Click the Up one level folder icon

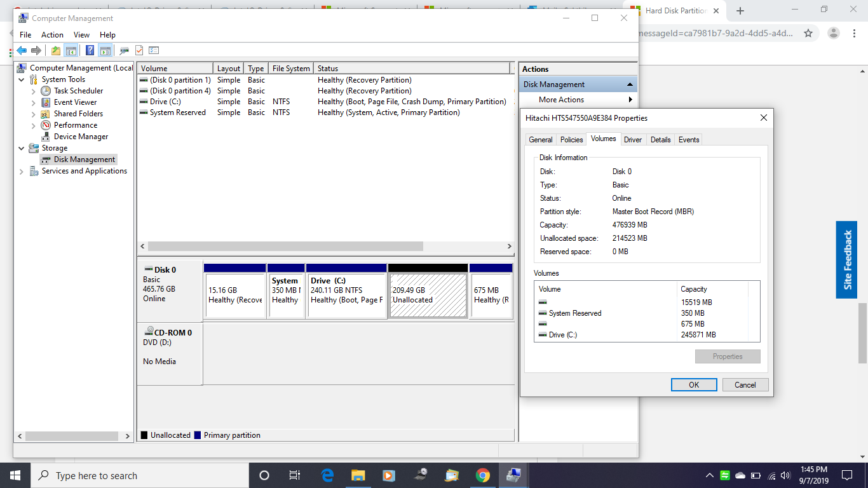pyautogui.click(x=56, y=51)
